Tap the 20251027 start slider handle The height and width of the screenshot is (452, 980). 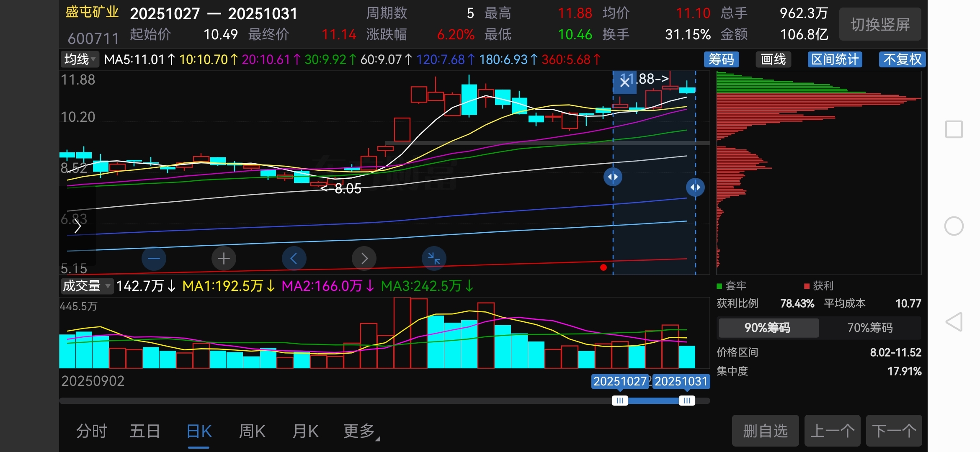click(x=620, y=401)
